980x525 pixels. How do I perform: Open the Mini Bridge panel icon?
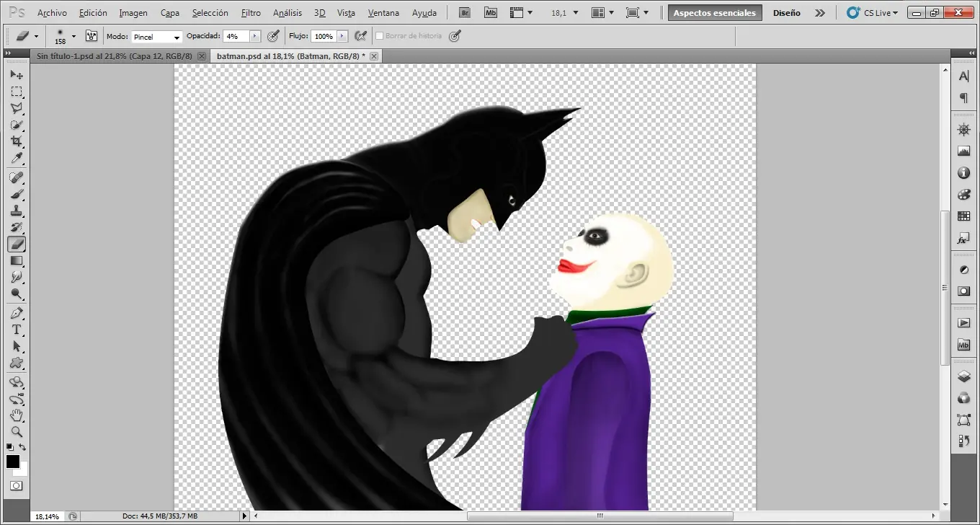pyautogui.click(x=963, y=345)
